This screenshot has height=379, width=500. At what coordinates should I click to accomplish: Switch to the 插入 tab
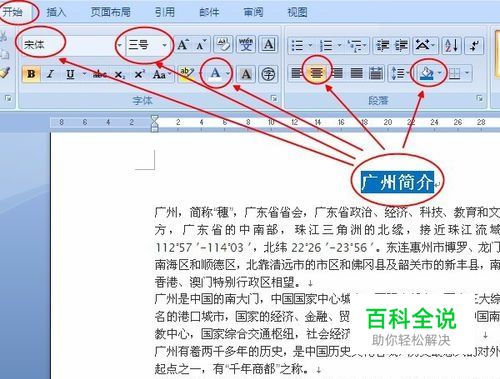[x=56, y=12]
